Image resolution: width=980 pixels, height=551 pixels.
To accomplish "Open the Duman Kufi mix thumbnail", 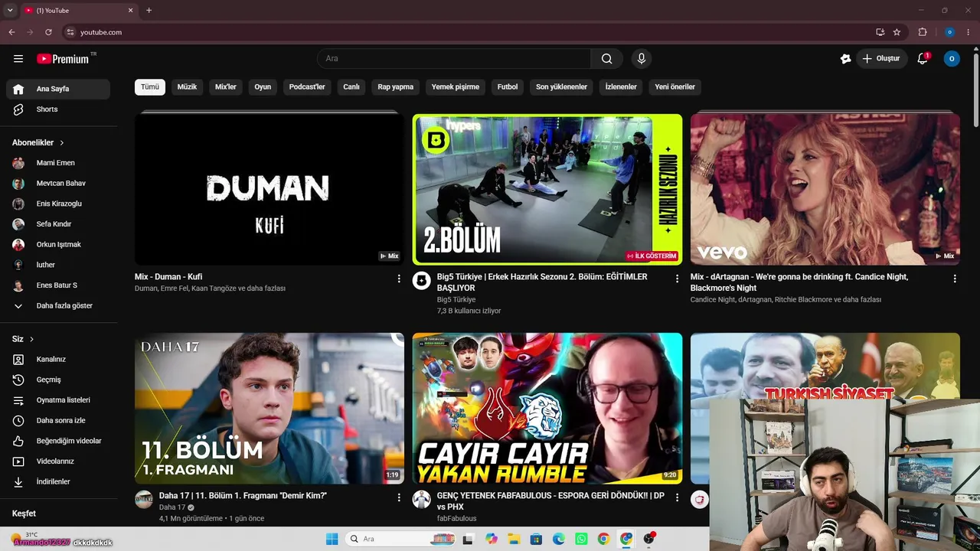I will point(269,189).
